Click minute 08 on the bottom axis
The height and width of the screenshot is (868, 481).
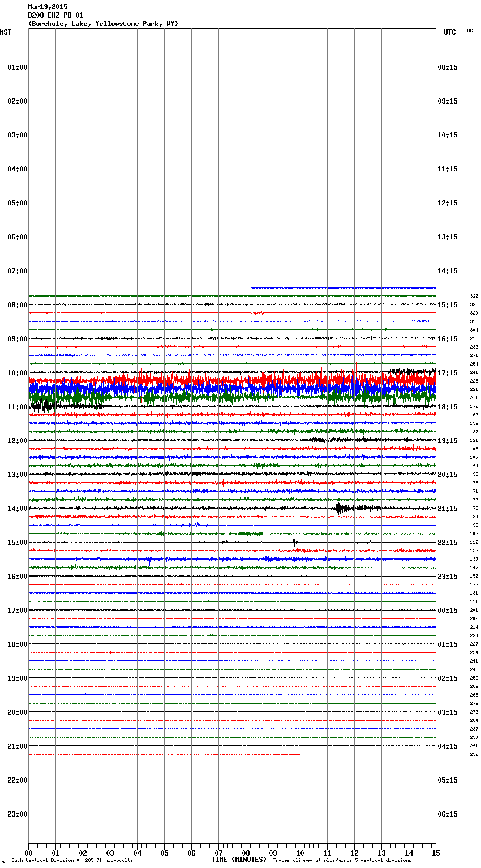click(246, 853)
